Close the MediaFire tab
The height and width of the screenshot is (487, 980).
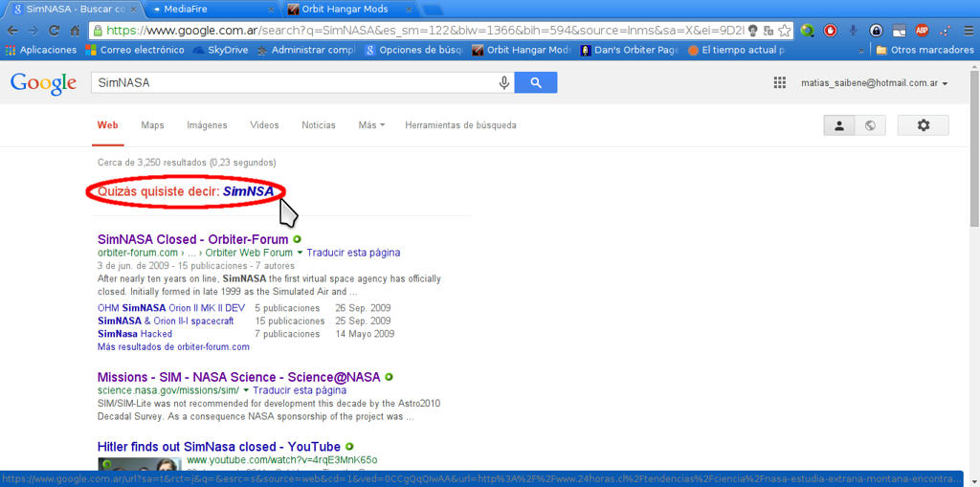click(x=271, y=10)
